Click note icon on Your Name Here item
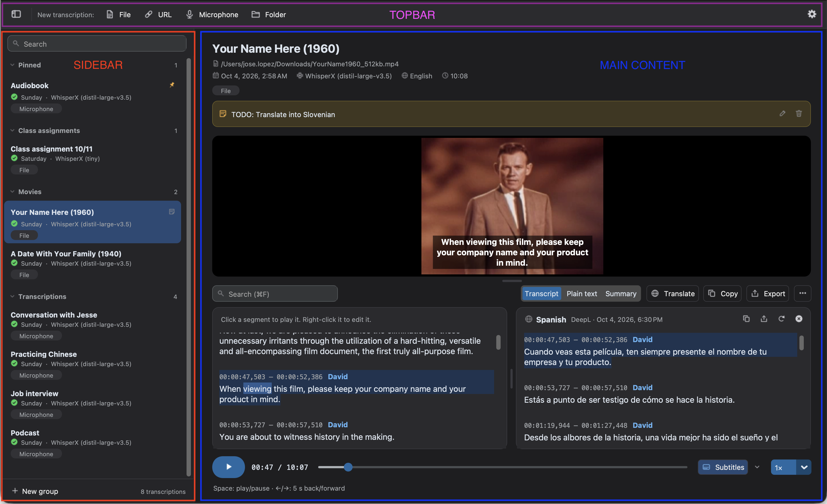 click(172, 212)
